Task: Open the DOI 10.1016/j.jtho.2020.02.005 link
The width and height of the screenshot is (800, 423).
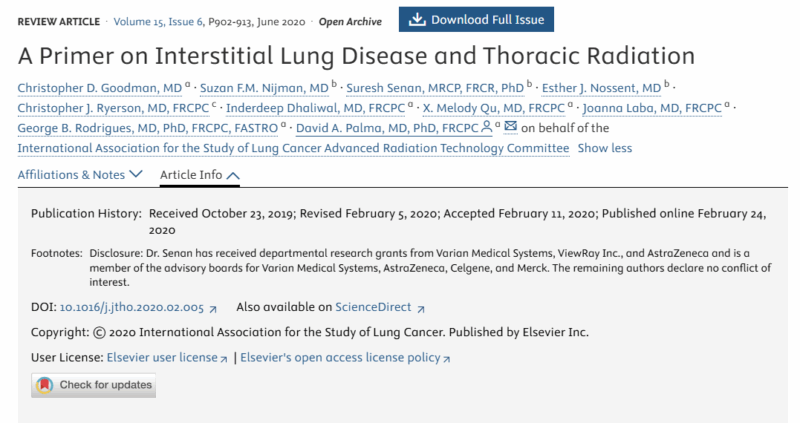Action: pos(132,307)
